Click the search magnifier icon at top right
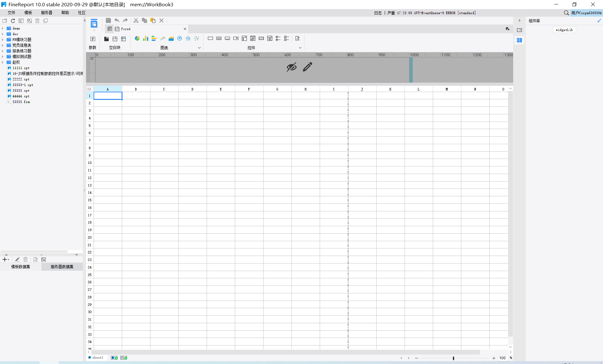The image size is (603, 364). [566, 13]
